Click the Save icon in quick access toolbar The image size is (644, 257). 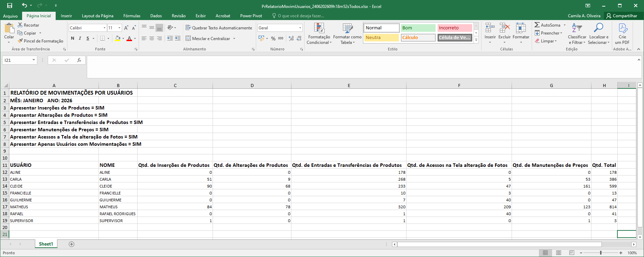(x=10, y=6)
